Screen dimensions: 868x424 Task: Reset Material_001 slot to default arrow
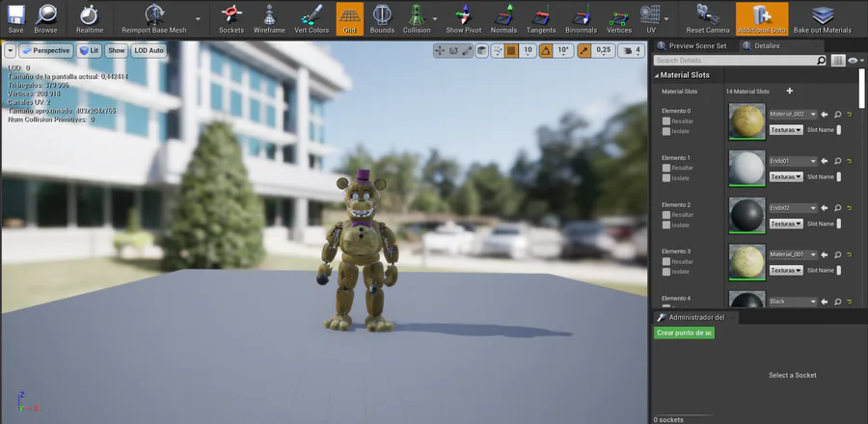[x=850, y=254]
